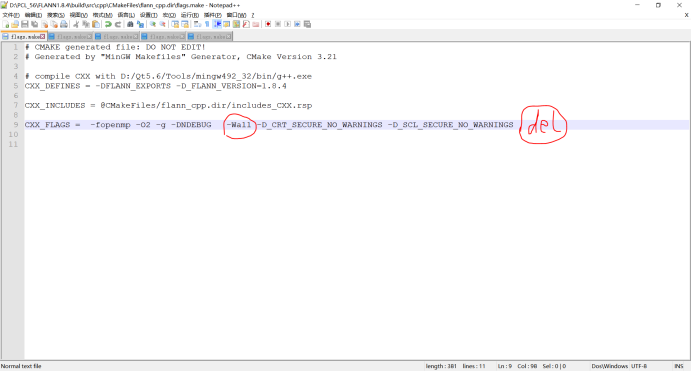Toggle synchronized vertical scrolling
Viewport: 692px width, 371px height.
(x=175, y=24)
